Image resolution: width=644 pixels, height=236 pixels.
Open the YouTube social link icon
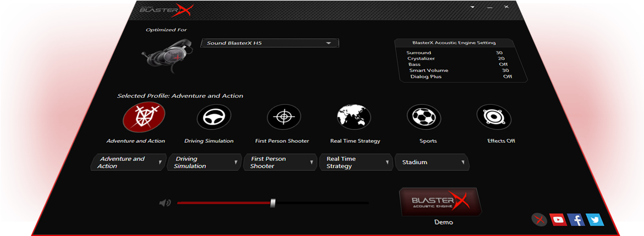[x=558, y=220]
